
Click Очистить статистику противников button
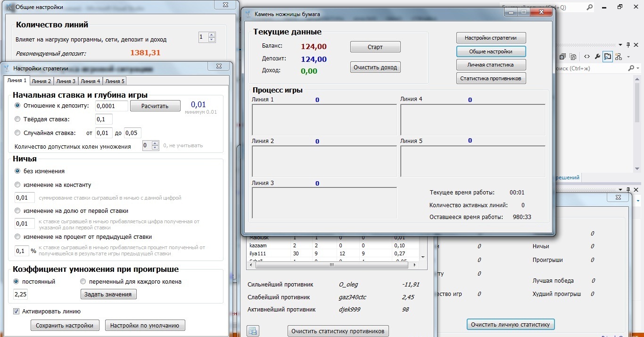coord(339,331)
